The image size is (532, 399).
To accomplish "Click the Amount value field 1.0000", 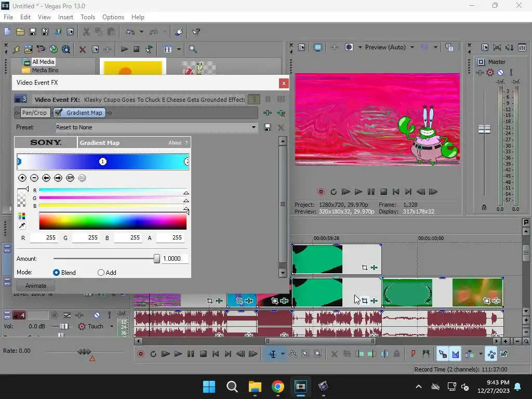I will point(175,259).
